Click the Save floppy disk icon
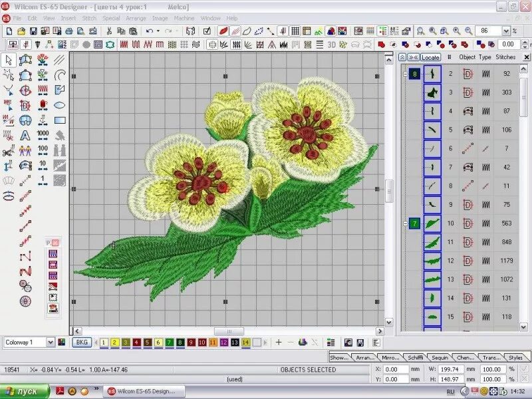This screenshot has height=399, width=532. tap(33, 31)
